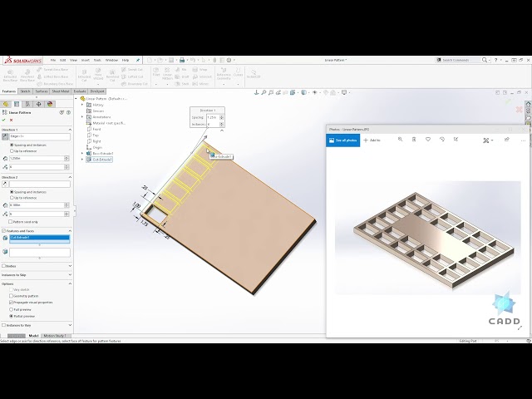Collapse the Features and Faces section

coord(70,231)
